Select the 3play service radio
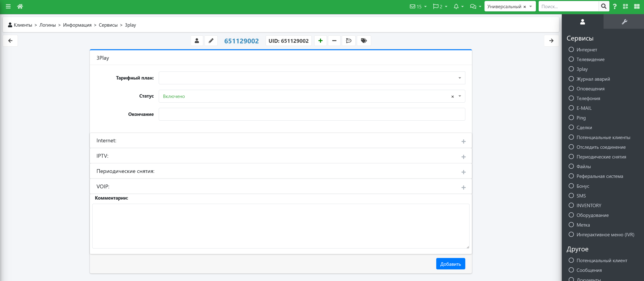The height and width of the screenshot is (281, 644). click(x=571, y=69)
